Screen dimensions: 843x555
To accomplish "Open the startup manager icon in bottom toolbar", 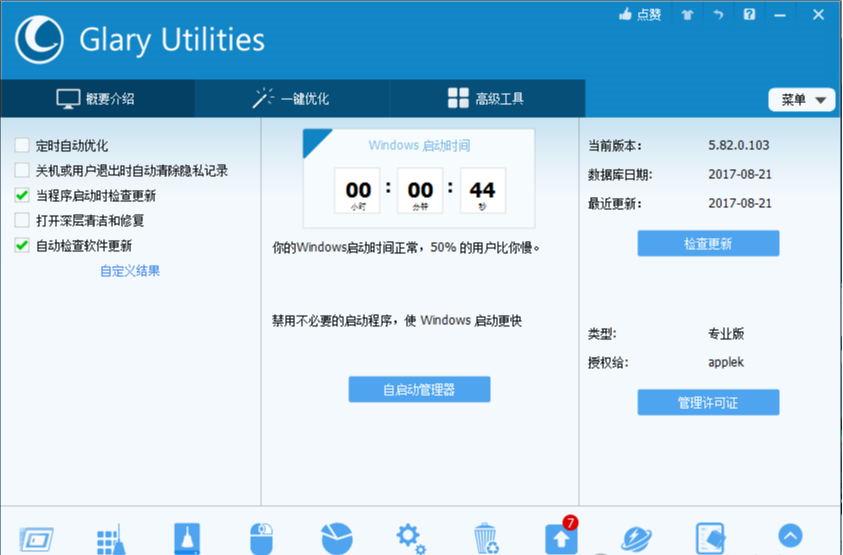I will coord(37,539).
